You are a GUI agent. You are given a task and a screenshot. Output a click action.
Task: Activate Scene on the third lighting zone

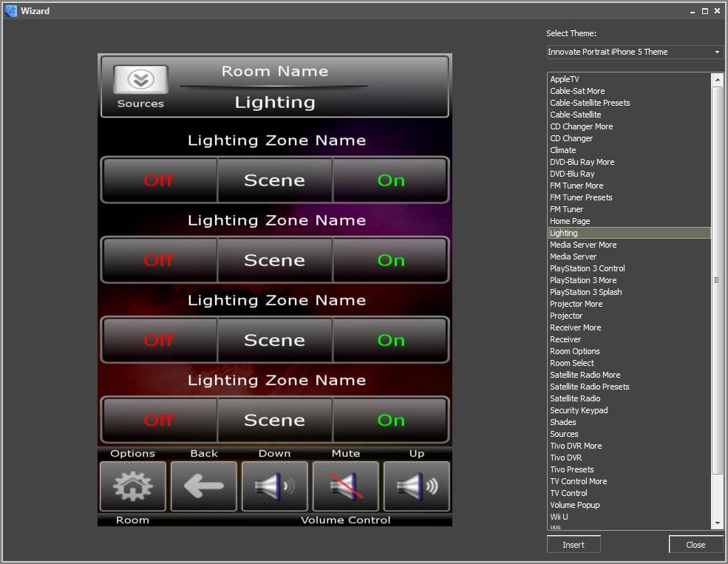point(274,340)
